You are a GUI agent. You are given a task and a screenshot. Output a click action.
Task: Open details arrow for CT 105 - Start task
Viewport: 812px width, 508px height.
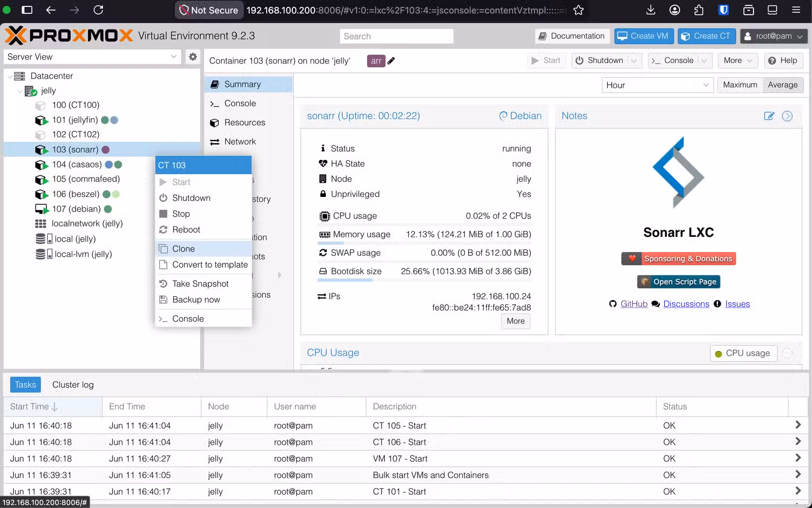pos(798,425)
